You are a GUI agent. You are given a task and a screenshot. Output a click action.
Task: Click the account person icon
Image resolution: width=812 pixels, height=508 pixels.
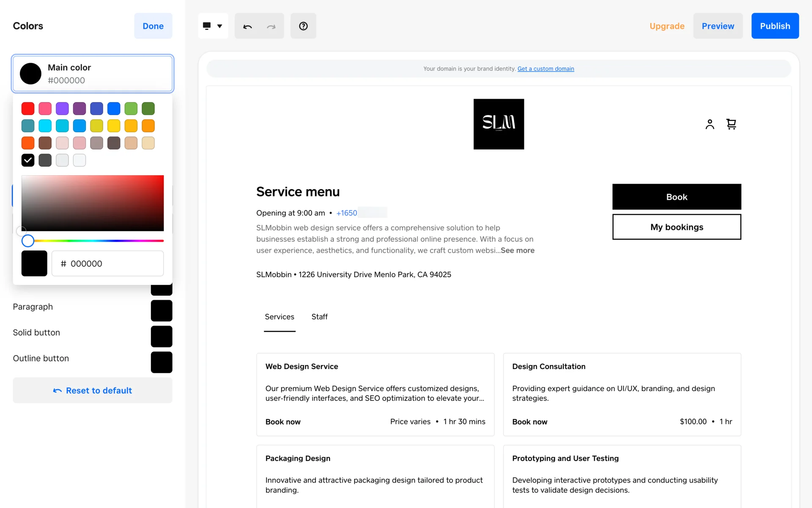coord(710,124)
